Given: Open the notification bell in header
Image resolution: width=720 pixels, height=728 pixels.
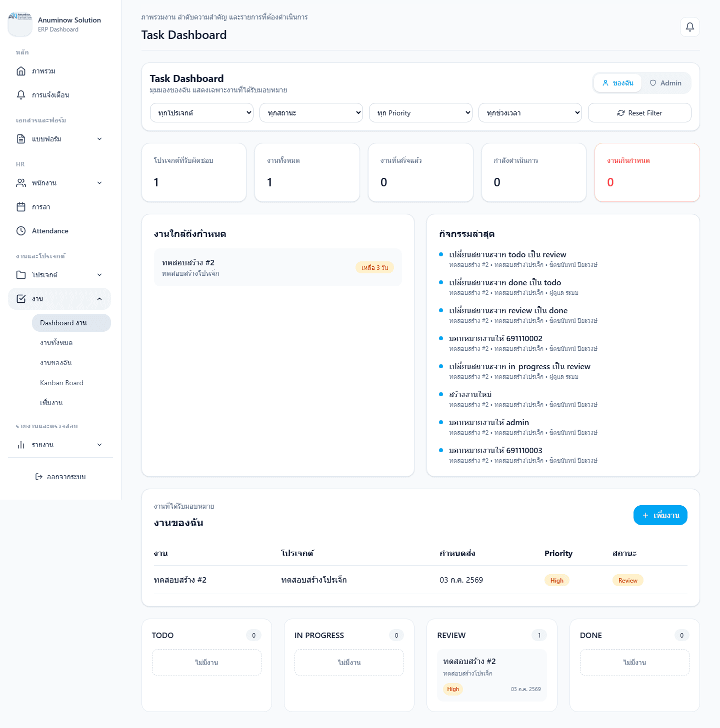Looking at the screenshot, I should click(x=689, y=27).
